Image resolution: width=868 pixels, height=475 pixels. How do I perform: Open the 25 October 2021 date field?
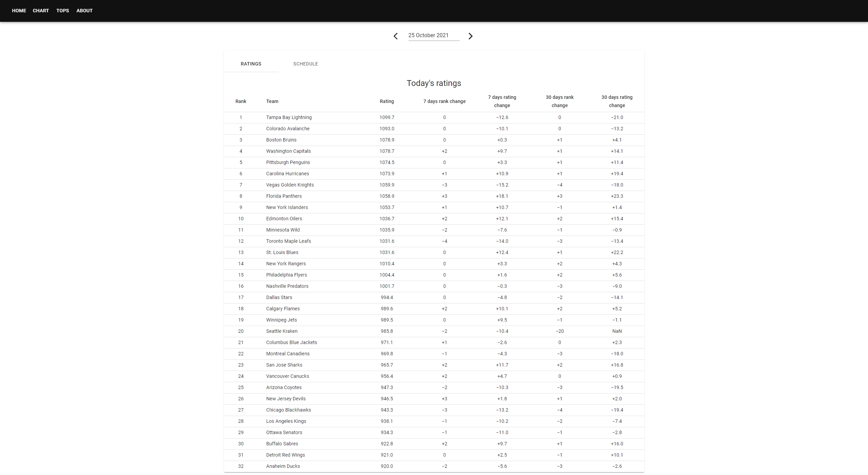(x=434, y=35)
